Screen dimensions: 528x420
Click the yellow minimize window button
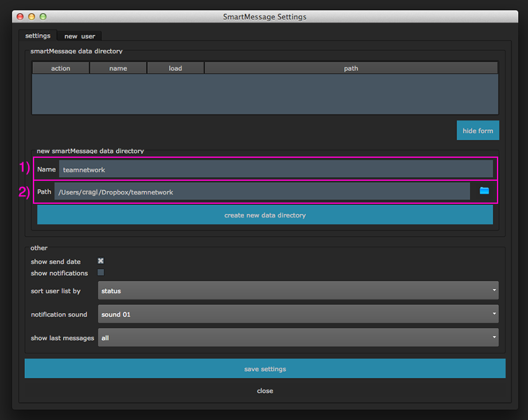coord(31,16)
